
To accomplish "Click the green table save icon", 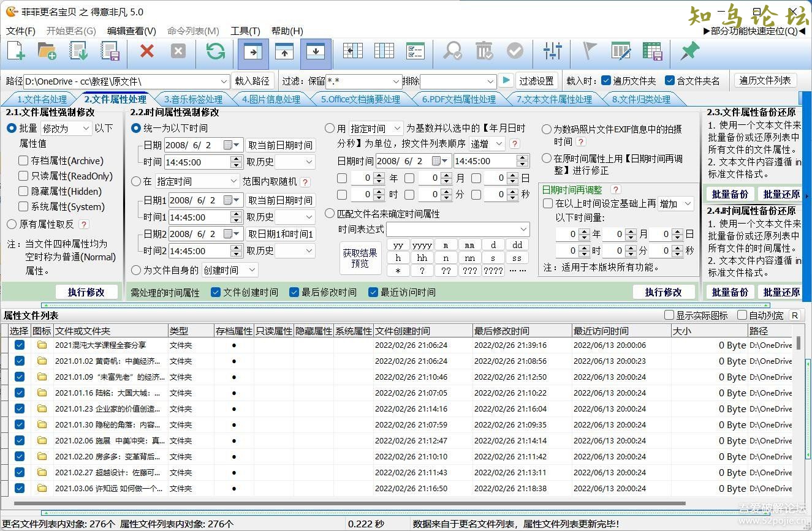I will coord(652,51).
